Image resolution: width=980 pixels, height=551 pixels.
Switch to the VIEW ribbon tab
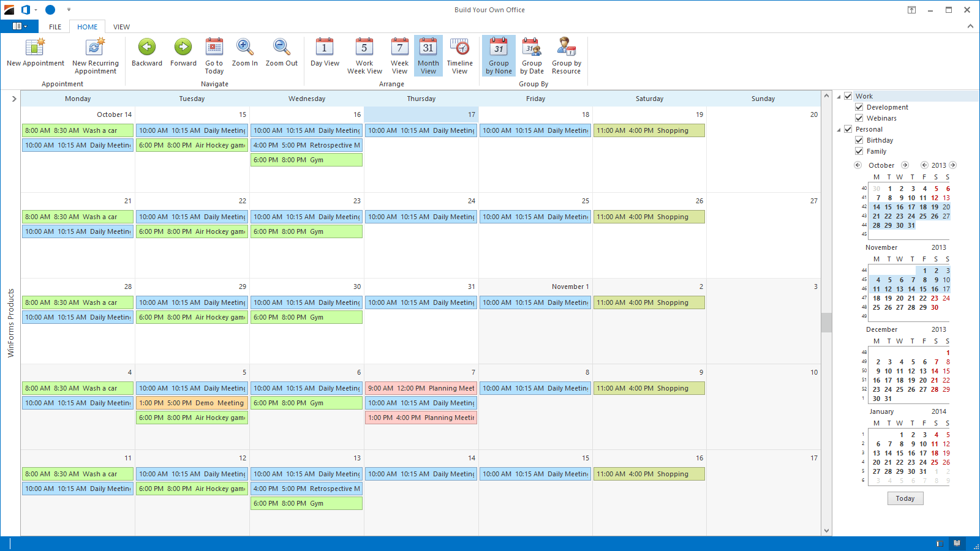pos(121,27)
